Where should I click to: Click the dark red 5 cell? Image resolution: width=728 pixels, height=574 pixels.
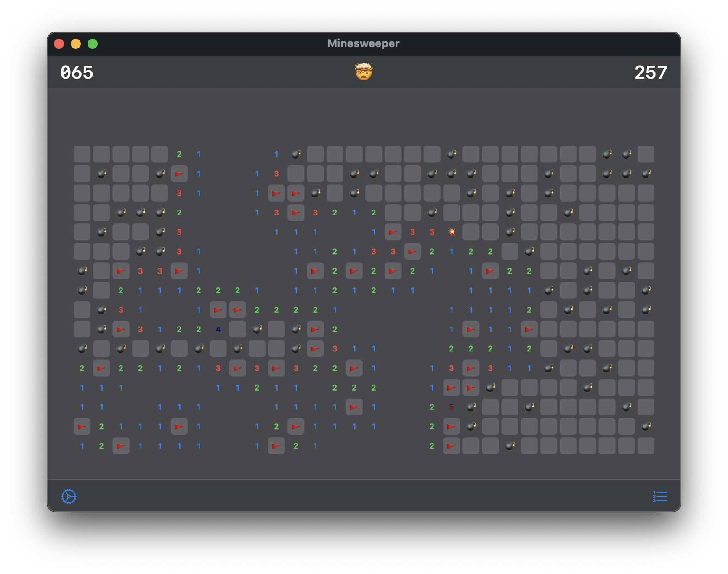point(452,407)
